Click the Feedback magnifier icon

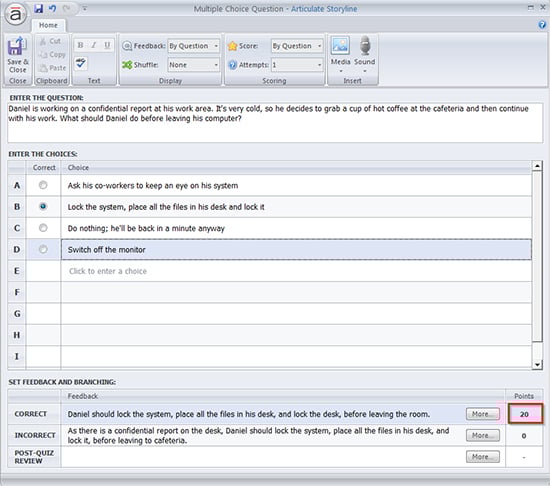pyautogui.click(x=127, y=46)
